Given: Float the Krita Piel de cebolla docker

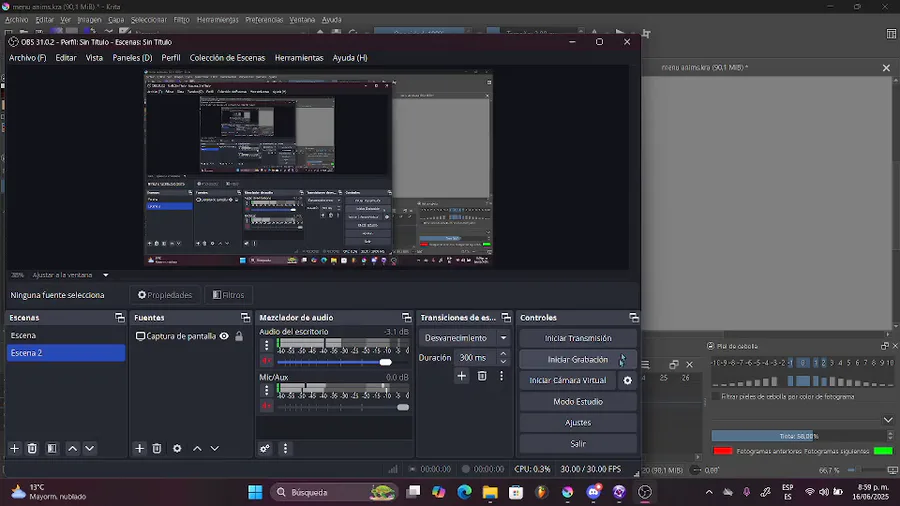Looking at the screenshot, I should coord(885,346).
